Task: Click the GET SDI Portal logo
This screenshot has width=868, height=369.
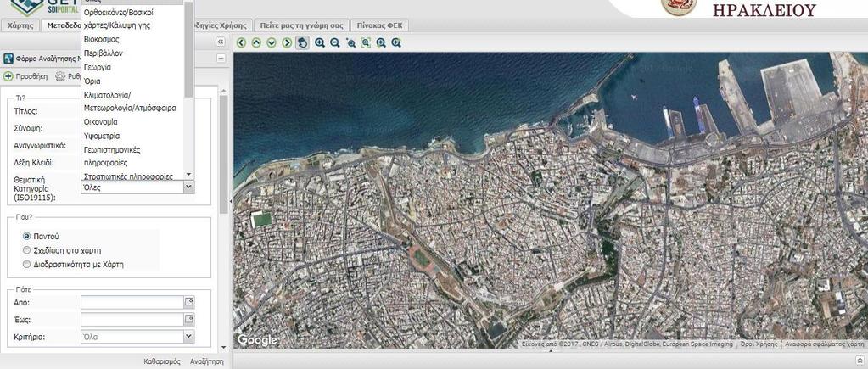Action: [44, 8]
